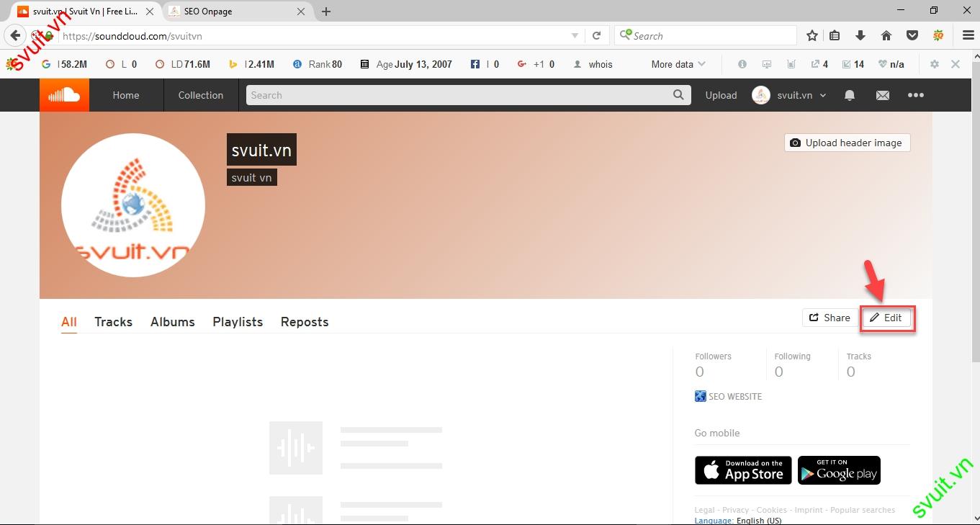Click the Google Play badge

(839, 470)
